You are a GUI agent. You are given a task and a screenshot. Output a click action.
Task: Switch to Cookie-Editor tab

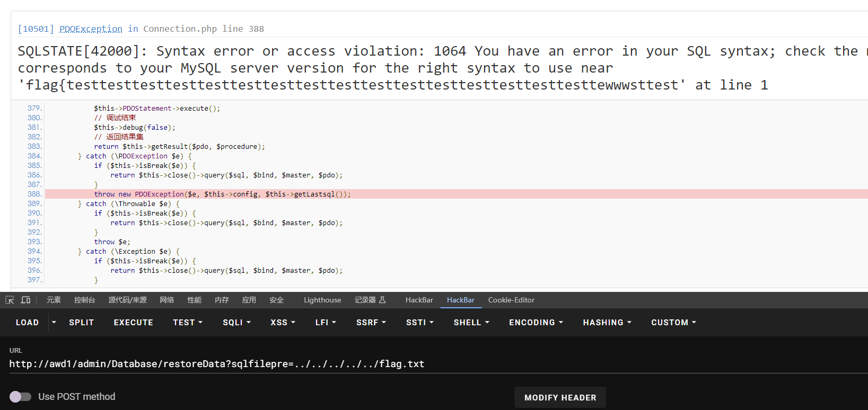pos(511,300)
